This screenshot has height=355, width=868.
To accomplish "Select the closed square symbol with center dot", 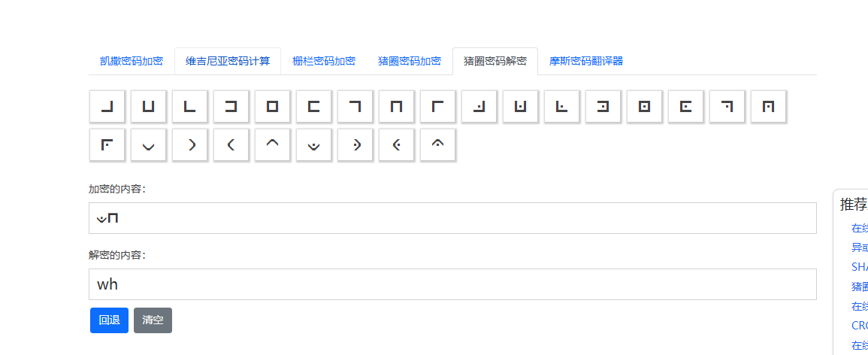I will click(644, 106).
